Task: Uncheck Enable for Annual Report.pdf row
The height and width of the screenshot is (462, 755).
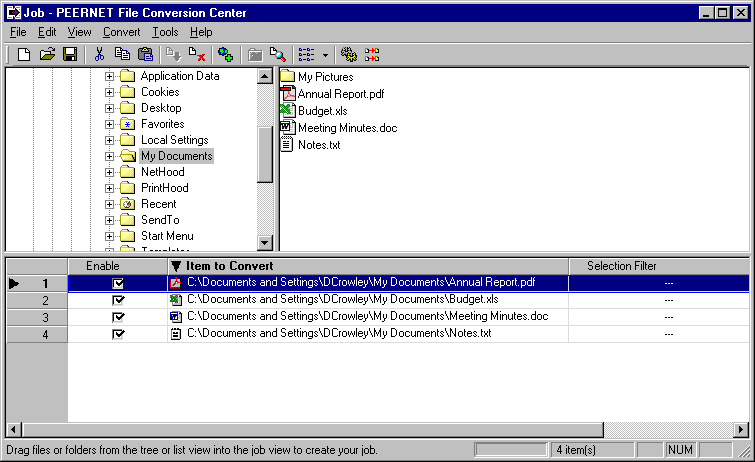Action: pos(118,283)
